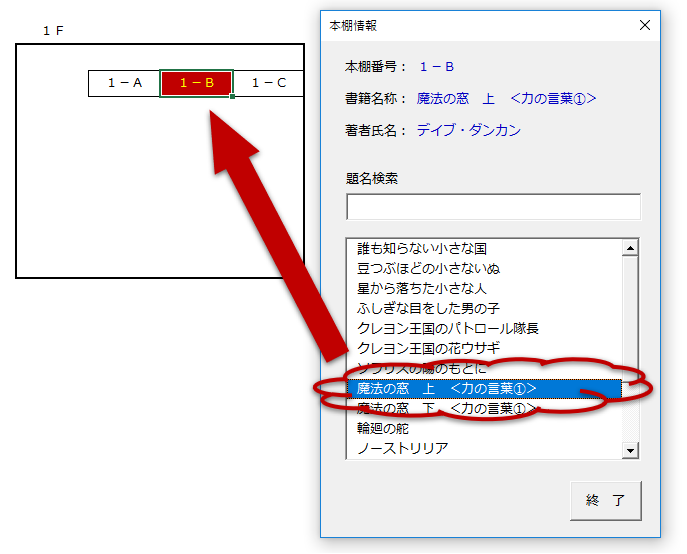687x554 pixels.
Task: Click the 終 了 button
Action: tap(606, 501)
